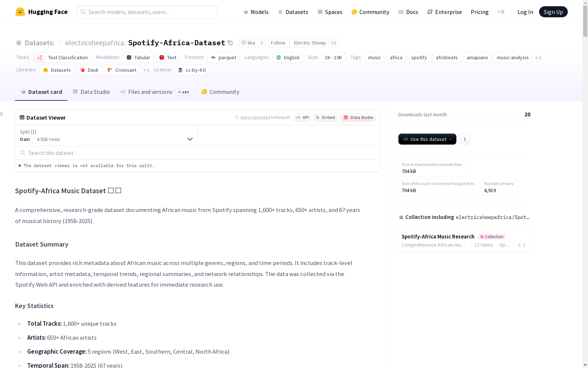
Task: Open the electricsheepafrica profile link
Action: click(94, 43)
